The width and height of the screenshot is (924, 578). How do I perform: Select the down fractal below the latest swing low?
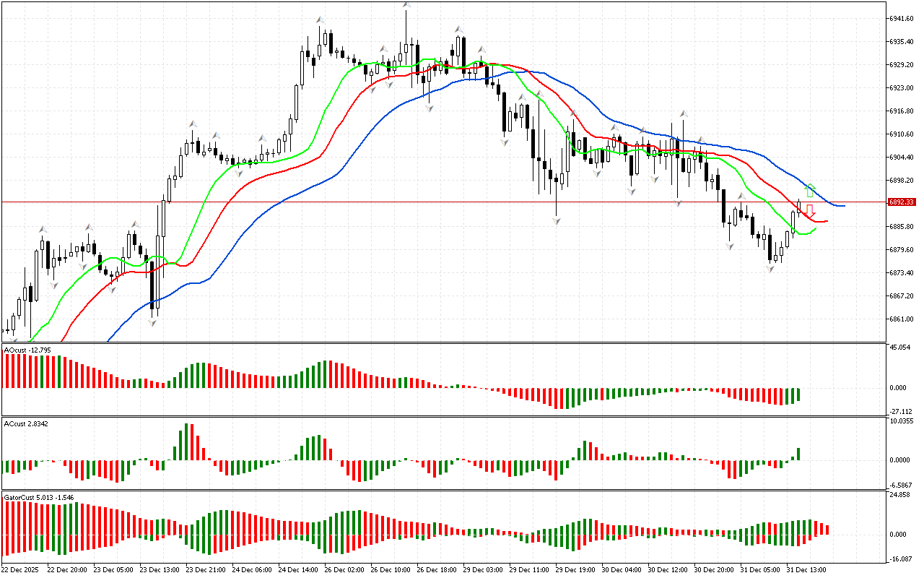(x=770, y=269)
